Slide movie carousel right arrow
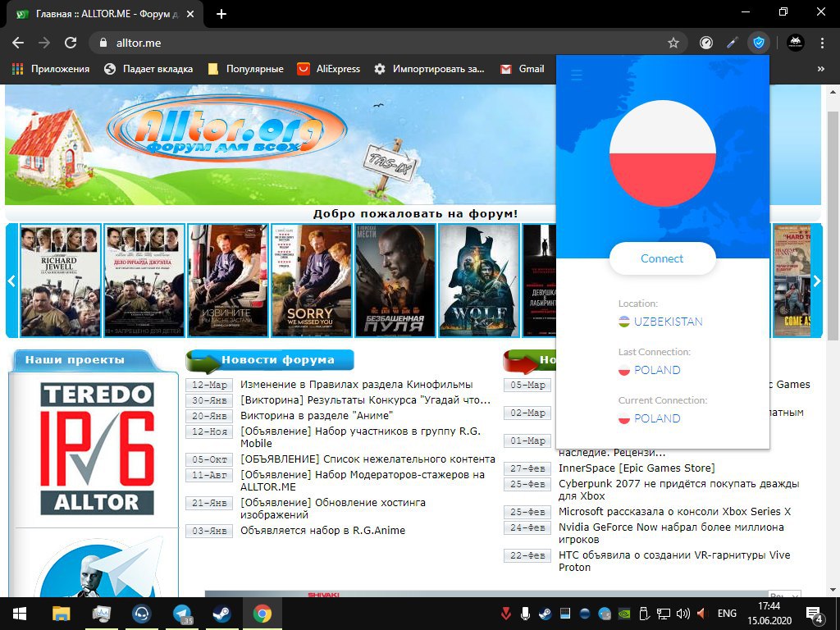 [816, 281]
